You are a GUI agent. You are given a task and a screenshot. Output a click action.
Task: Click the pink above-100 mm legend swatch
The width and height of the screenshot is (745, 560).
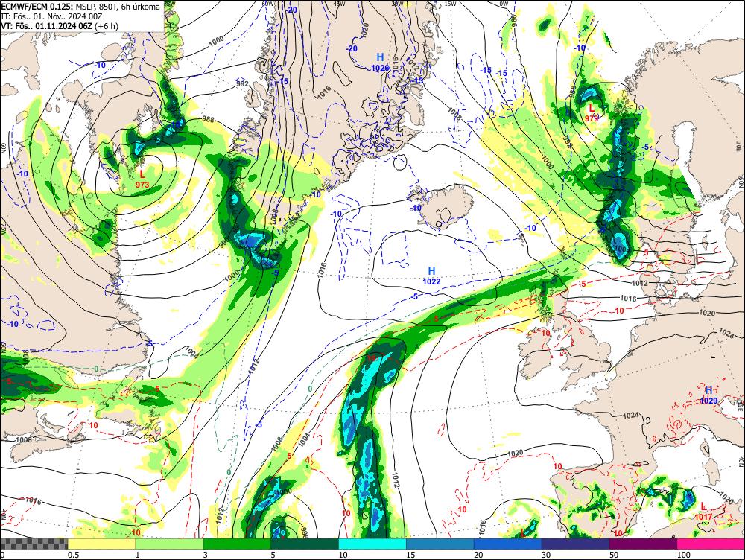pyautogui.click(x=711, y=544)
